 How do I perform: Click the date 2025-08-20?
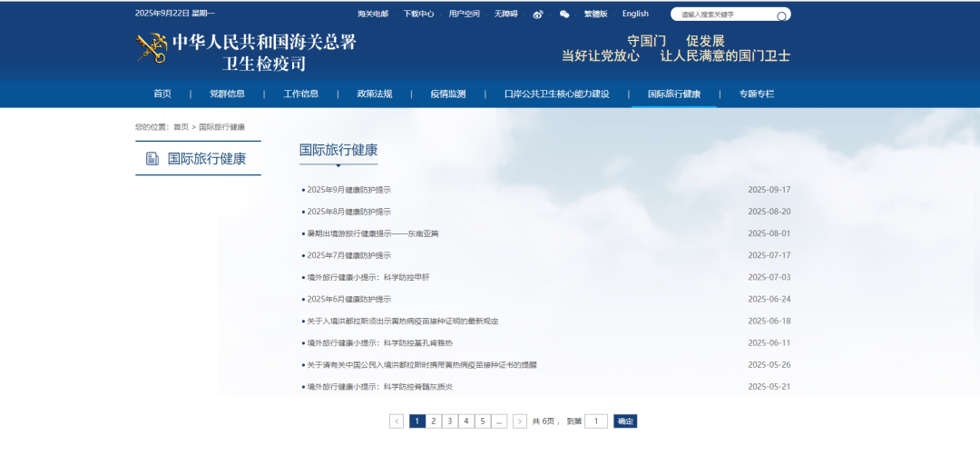click(x=769, y=212)
